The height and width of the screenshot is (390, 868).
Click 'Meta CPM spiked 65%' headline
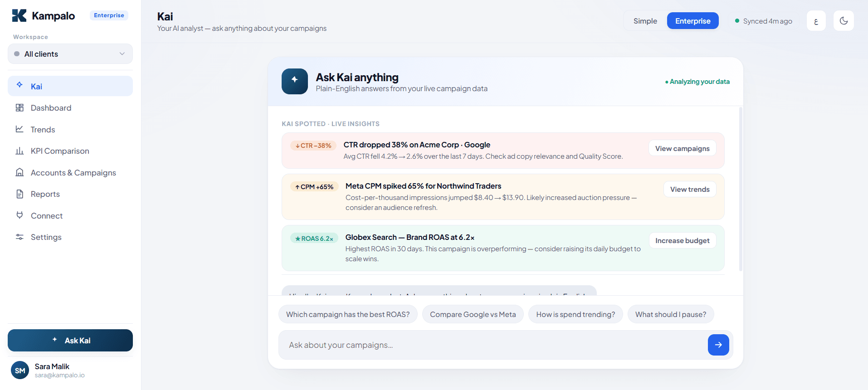coord(423,186)
